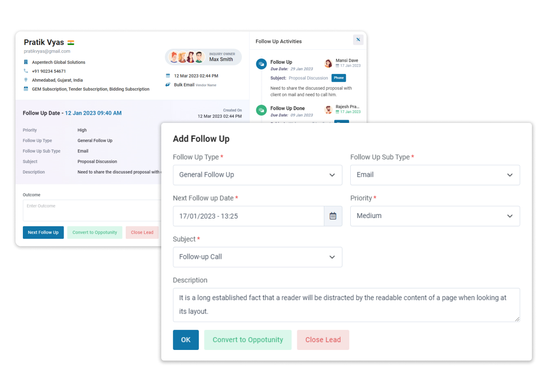Close the Follow Up Activities panel
The image size is (547, 392).
358,40
